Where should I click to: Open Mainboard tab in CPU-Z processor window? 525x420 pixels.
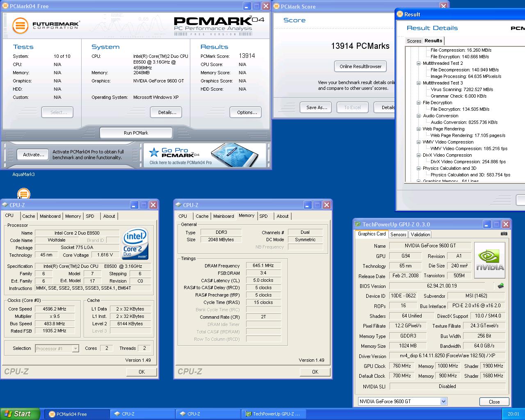[x=50, y=216]
